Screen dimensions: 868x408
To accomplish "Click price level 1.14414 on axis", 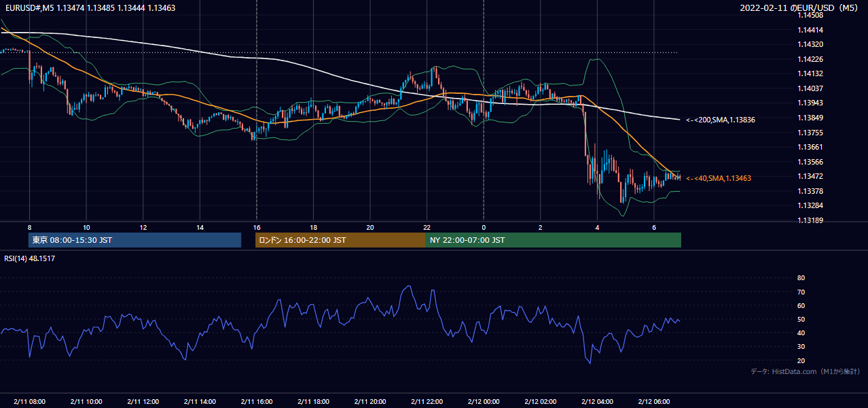I will click(x=810, y=30).
